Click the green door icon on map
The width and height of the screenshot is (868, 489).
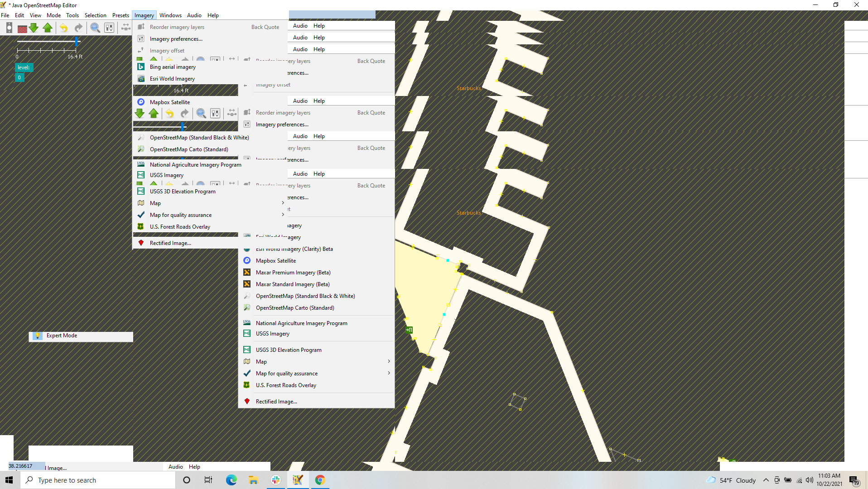click(x=409, y=330)
